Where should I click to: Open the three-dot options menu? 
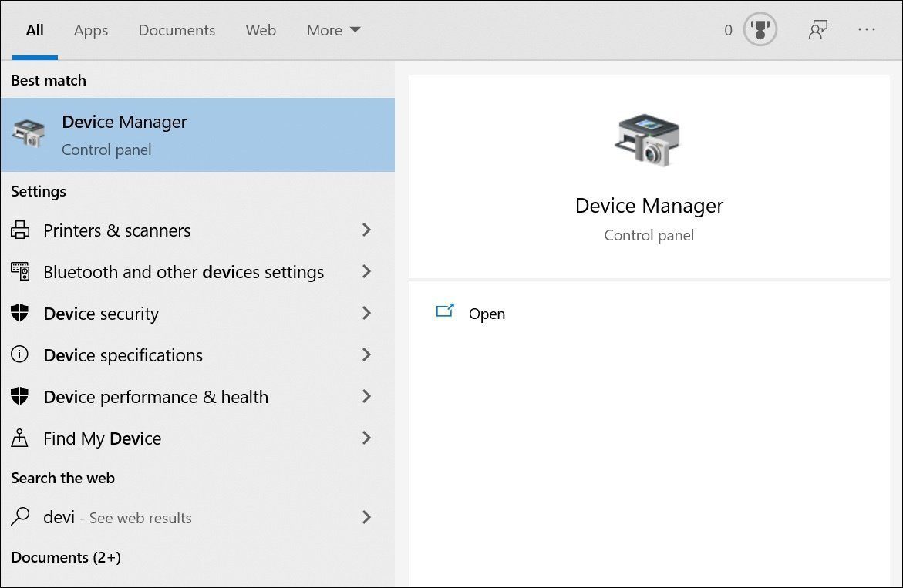coord(866,29)
